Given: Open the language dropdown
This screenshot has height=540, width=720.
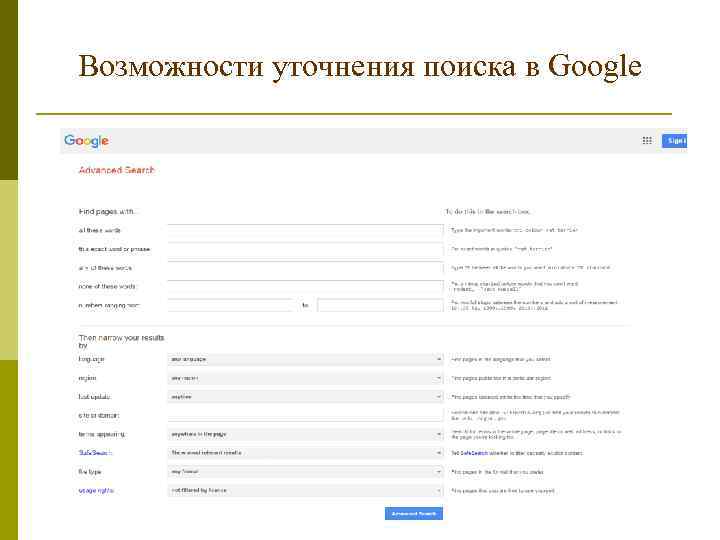Looking at the screenshot, I should tap(305, 359).
